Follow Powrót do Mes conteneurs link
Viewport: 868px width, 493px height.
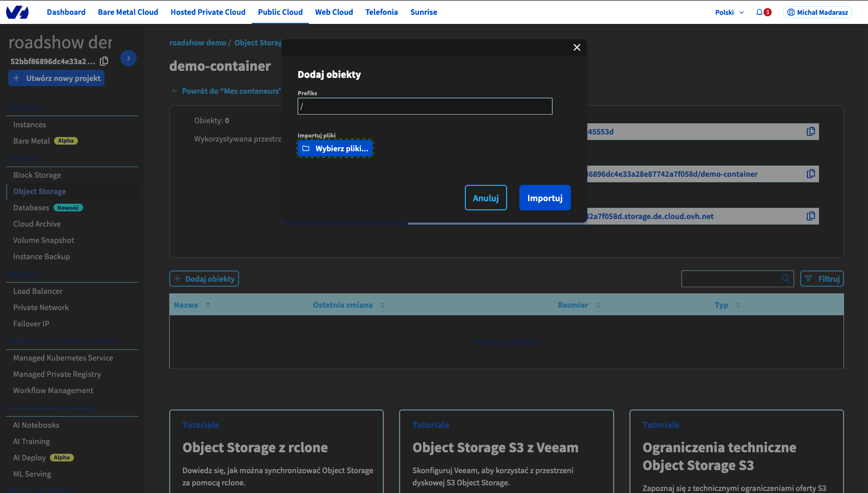pos(227,91)
